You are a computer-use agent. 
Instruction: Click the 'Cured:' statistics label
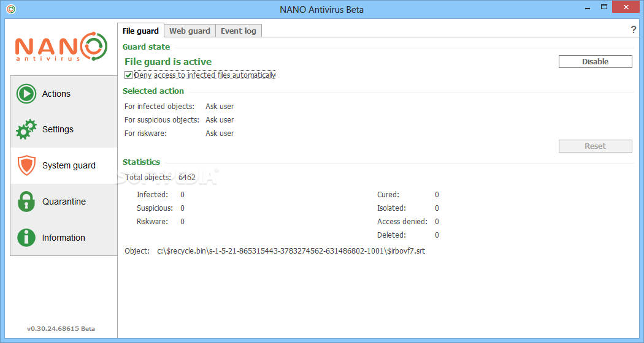click(388, 195)
